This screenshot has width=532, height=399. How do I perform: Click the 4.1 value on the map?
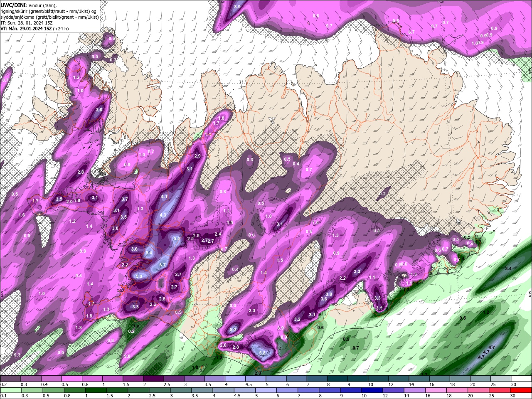(x=164, y=197)
